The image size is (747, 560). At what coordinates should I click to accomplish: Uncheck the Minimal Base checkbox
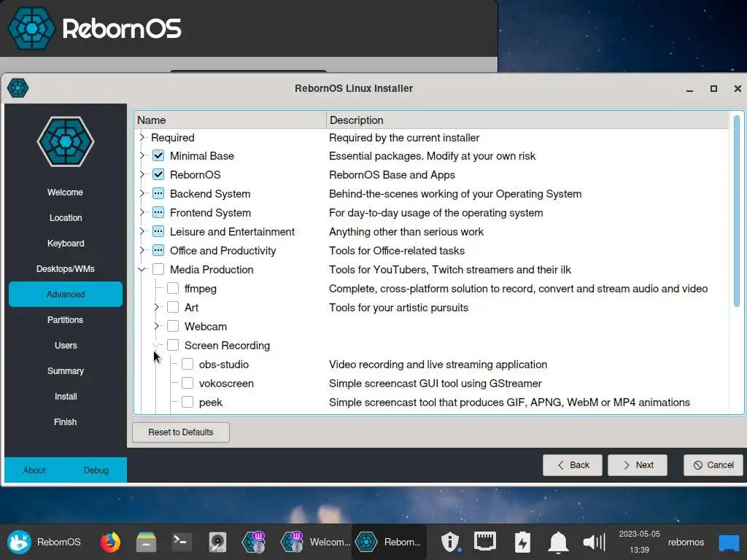tap(158, 156)
